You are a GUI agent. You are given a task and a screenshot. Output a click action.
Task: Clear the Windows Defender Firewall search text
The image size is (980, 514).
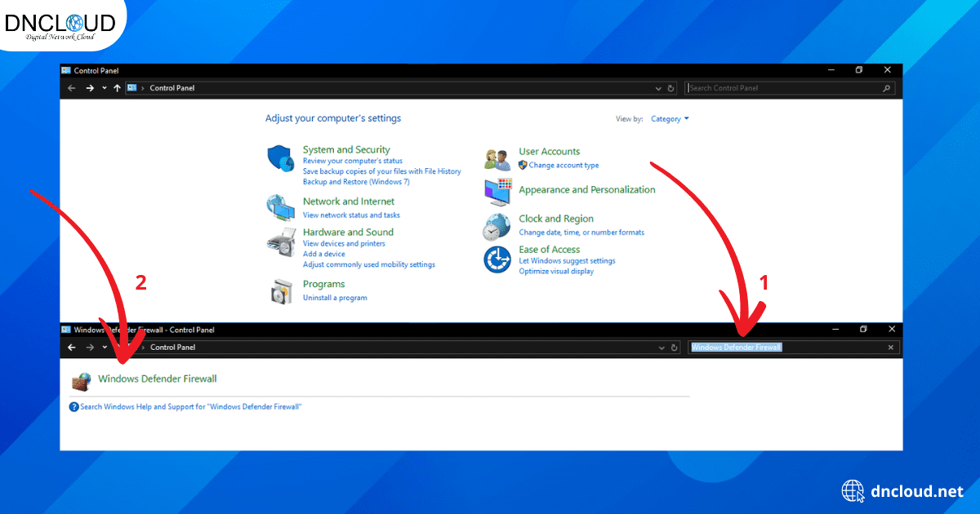pos(891,348)
